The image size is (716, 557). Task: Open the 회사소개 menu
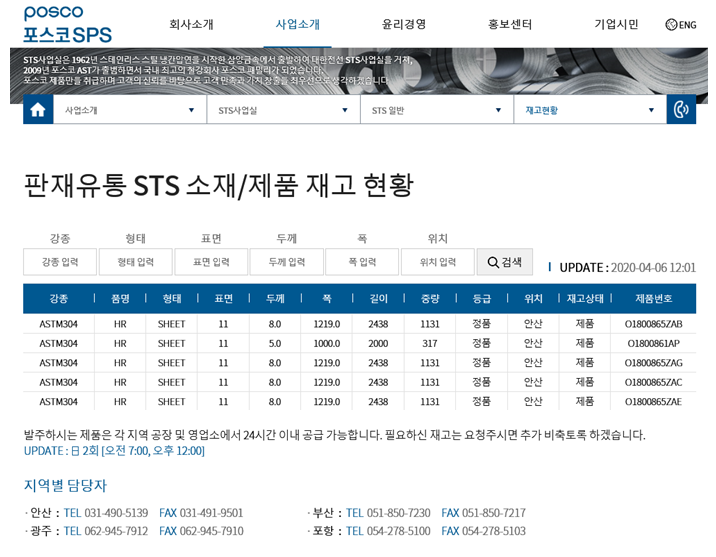tap(191, 24)
